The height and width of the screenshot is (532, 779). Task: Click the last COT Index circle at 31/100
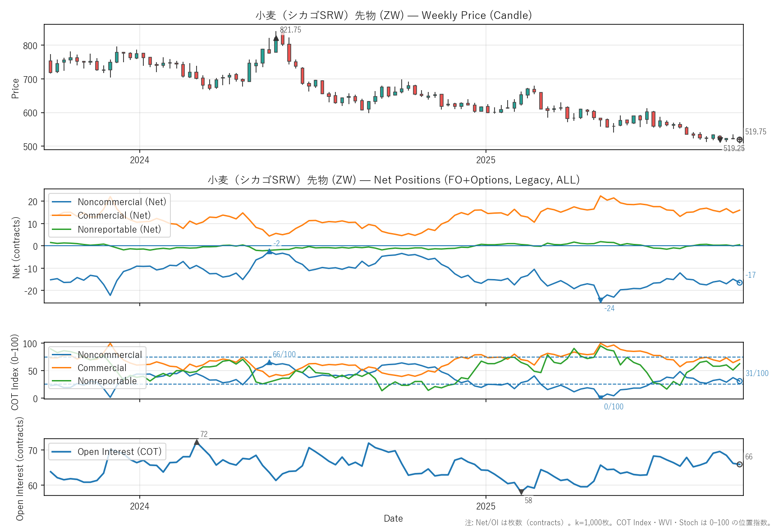pyautogui.click(x=740, y=381)
